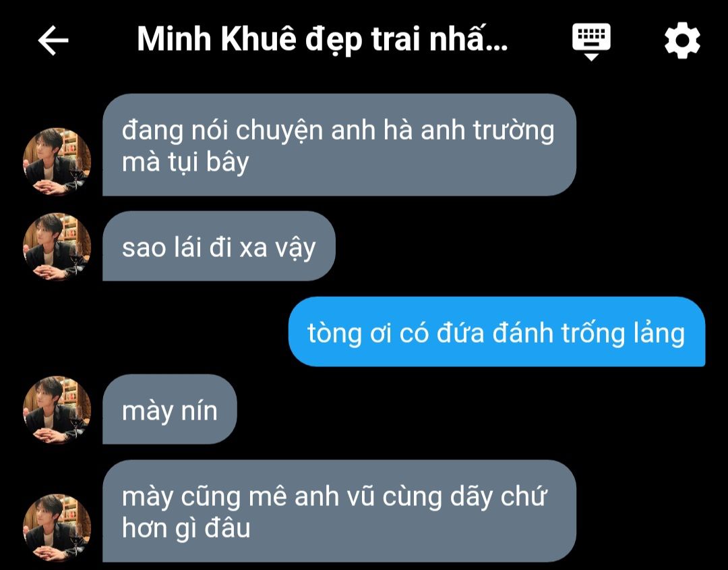Click the words 'hơn gì đâu' in last message

point(186,528)
